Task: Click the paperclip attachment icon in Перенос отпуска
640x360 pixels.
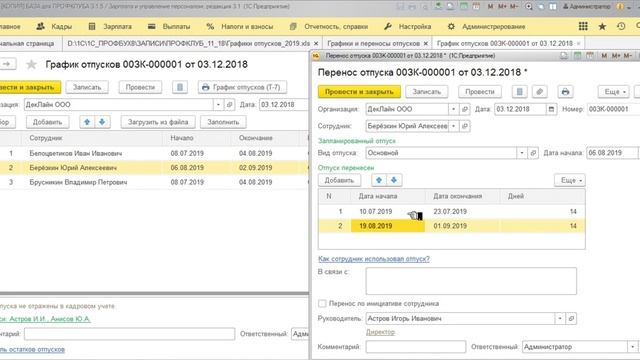Action: pyautogui.click(x=539, y=92)
